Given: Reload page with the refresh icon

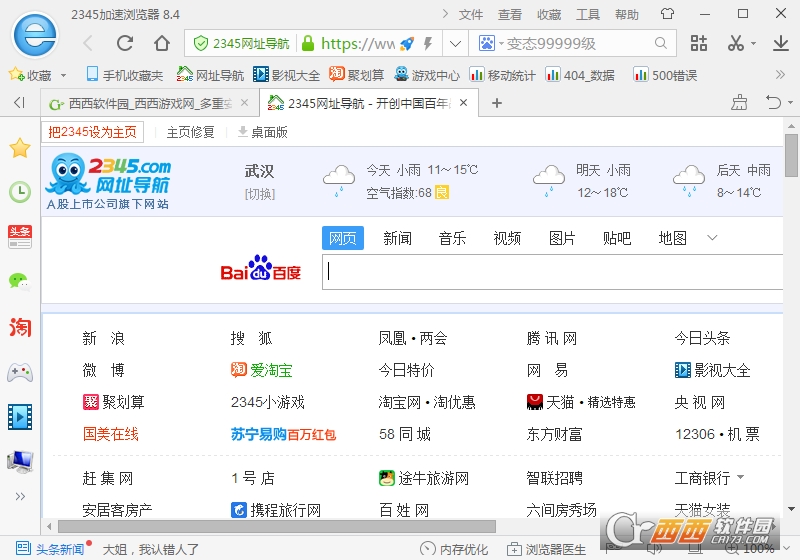Looking at the screenshot, I should (x=125, y=43).
